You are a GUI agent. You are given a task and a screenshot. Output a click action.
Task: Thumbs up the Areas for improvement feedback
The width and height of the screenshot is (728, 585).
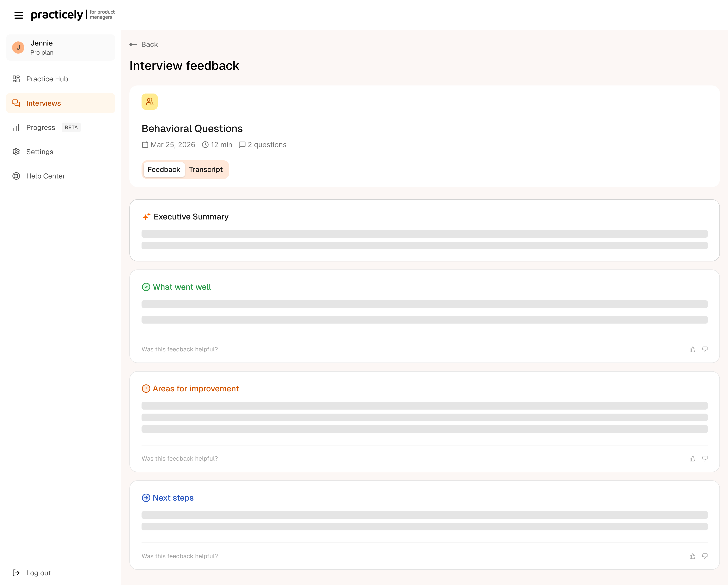tap(692, 458)
